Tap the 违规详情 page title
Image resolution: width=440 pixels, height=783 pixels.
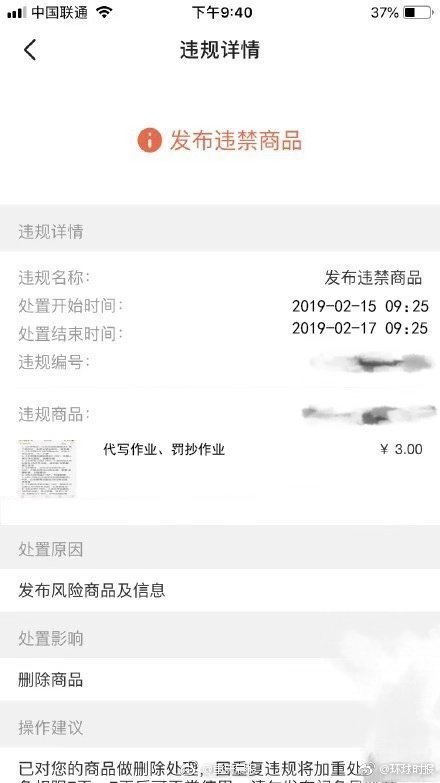click(220, 50)
